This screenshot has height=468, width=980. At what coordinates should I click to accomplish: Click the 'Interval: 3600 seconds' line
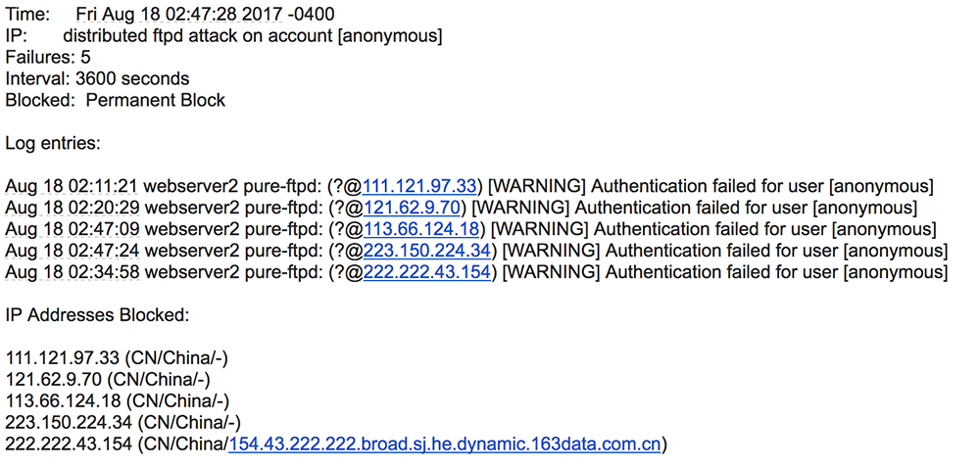pyautogui.click(x=97, y=79)
